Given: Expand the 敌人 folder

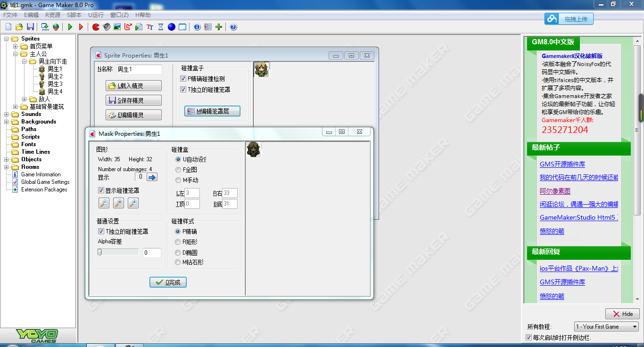Looking at the screenshot, I should point(24,99).
